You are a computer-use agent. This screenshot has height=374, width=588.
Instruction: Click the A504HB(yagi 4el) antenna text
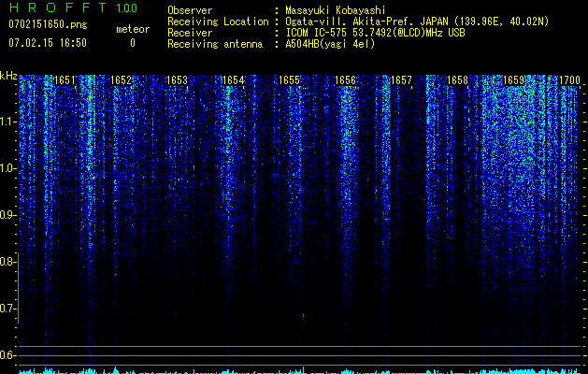(330, 44)
